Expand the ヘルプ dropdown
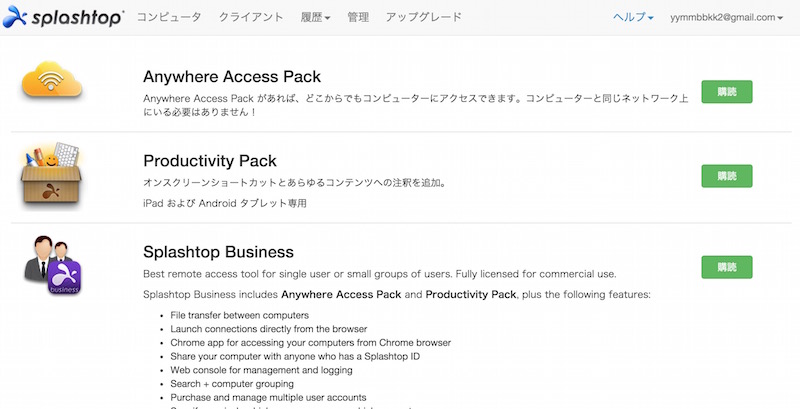The image size is (800, 409). pos(633,17)
